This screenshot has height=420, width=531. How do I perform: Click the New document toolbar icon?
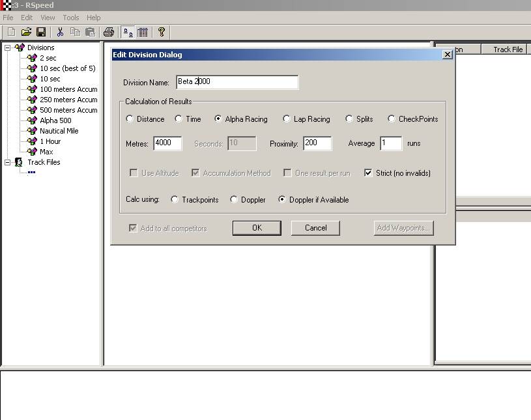tap(11, 32)
